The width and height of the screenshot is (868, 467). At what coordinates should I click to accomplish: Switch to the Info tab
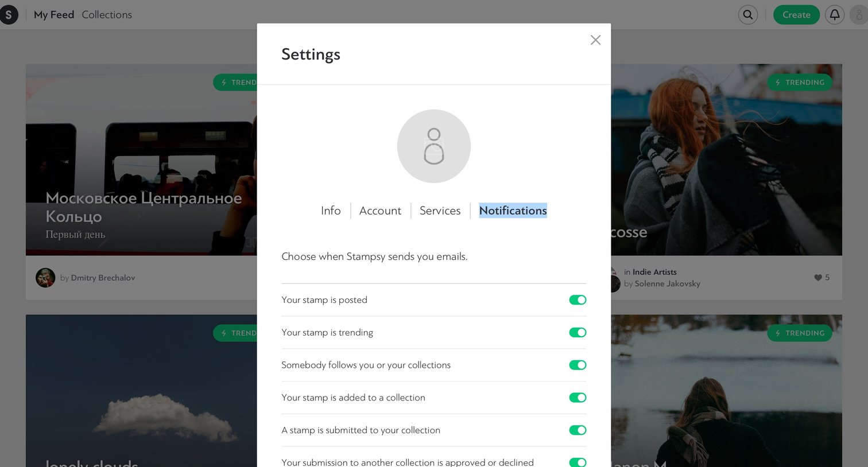(x=331, y=211)
